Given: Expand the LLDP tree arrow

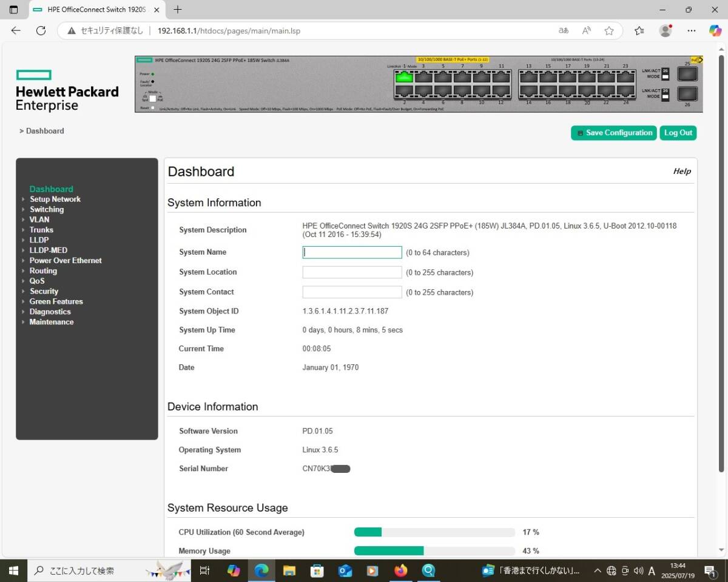Looking at the screenshot, I should (x=24, y=240).
